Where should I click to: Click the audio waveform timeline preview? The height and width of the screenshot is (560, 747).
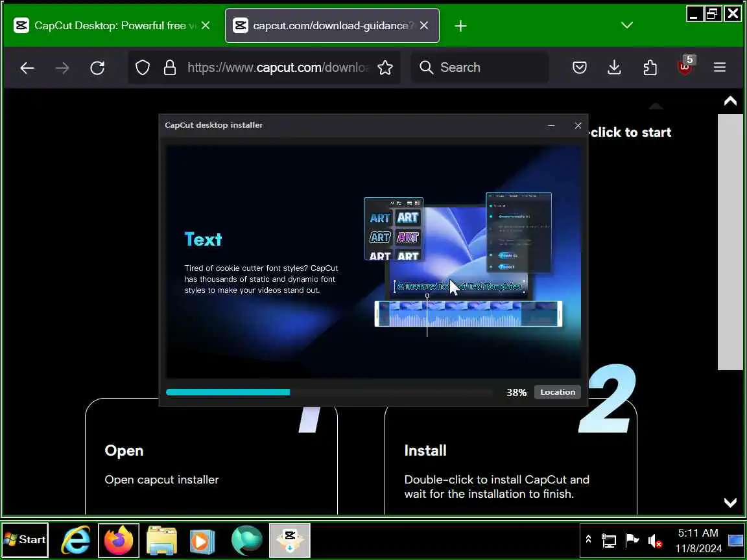click(468, 314)
